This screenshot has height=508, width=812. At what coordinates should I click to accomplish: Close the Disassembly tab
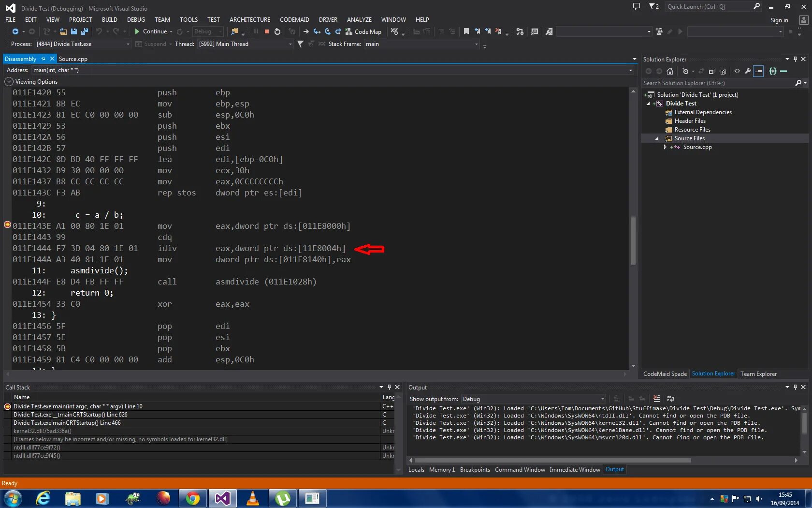52,59
